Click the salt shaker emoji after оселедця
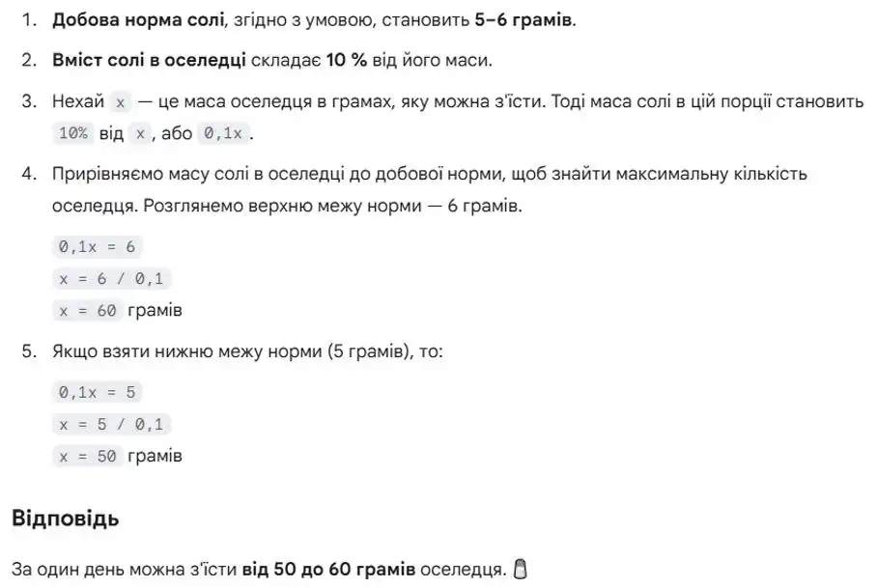Viewport: 877px width, 588px height. [521, 569]
